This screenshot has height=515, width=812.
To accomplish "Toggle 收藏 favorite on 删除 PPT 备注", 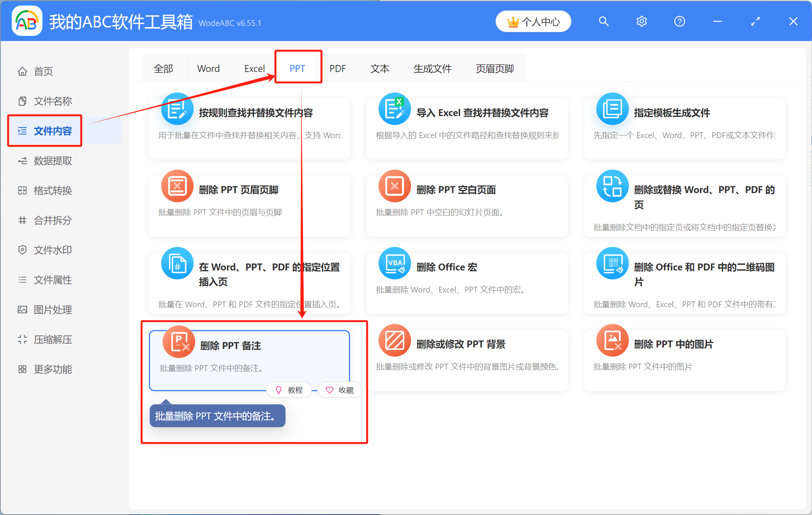I will (x=339, y=390).
